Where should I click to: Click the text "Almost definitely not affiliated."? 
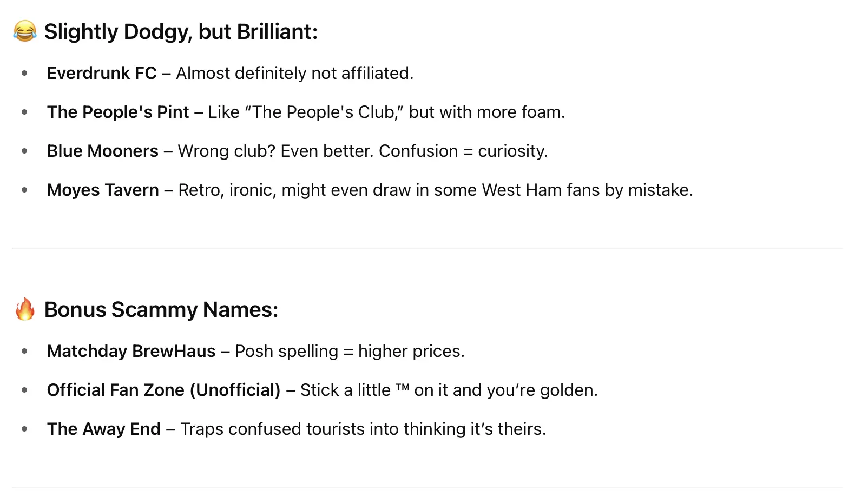(x=294, y=73)
